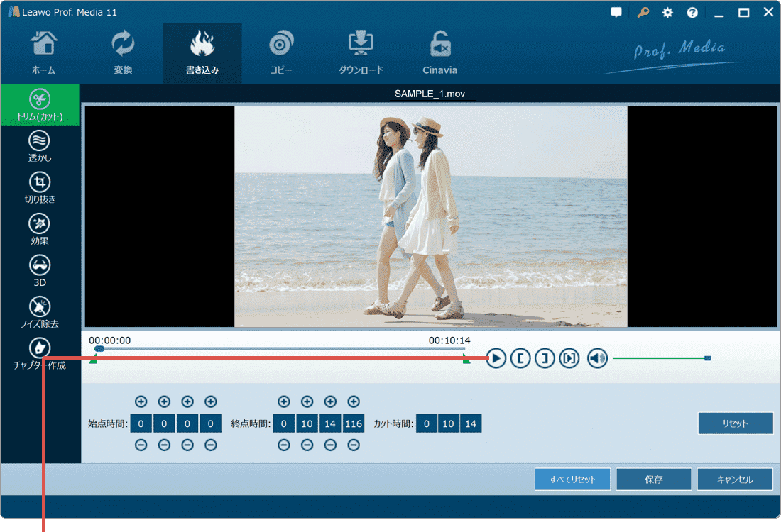Mute audio with the speaker icon
The width and height of the screenshot is (781, 532).
(598, 359)
